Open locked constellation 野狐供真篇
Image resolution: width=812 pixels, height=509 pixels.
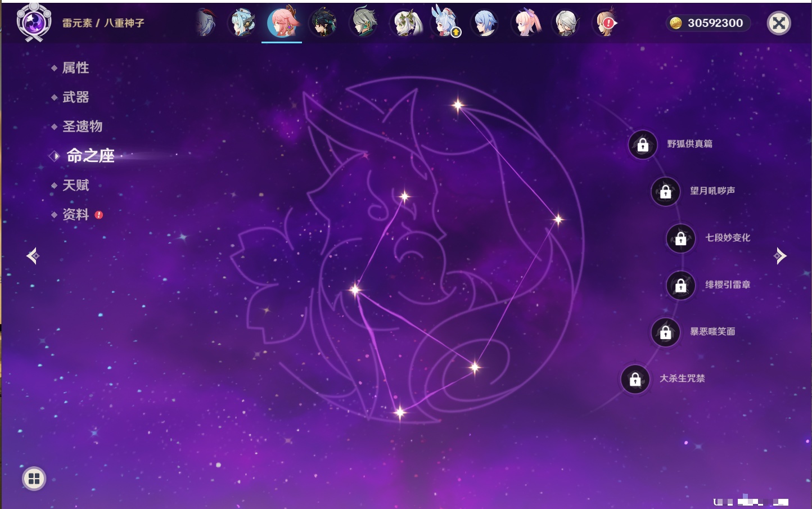(x=643, y=145)
